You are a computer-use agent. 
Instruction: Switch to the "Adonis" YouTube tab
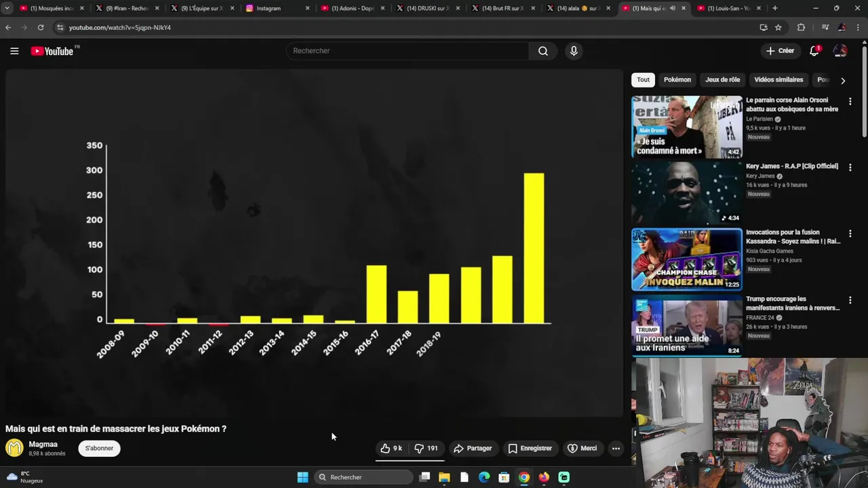click(351, 8)
